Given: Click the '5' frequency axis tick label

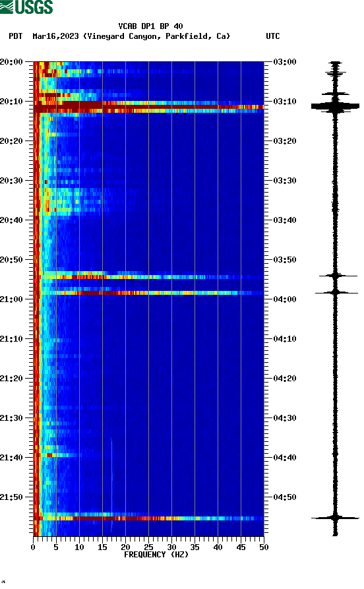Looking at the screenshot, I should (x=56, y=547).
